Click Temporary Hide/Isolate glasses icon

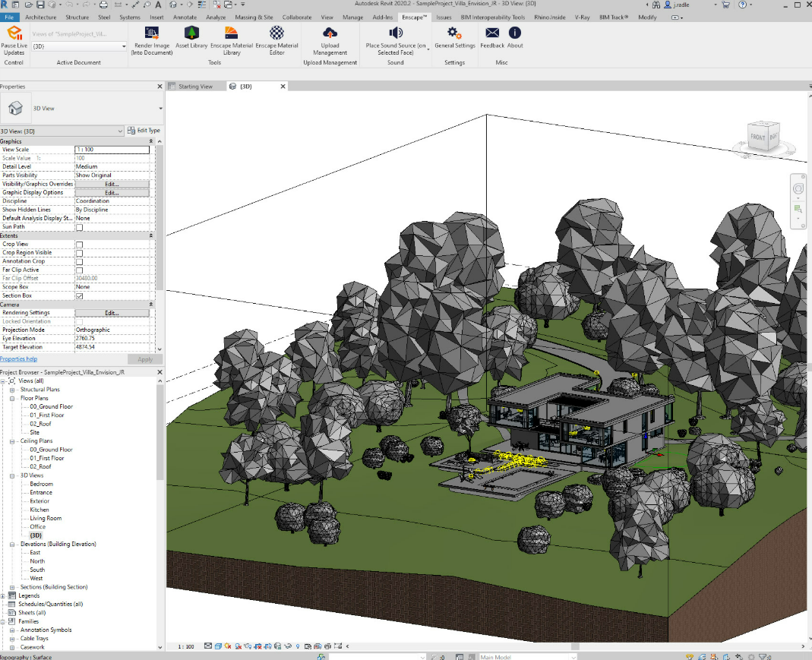288,646
